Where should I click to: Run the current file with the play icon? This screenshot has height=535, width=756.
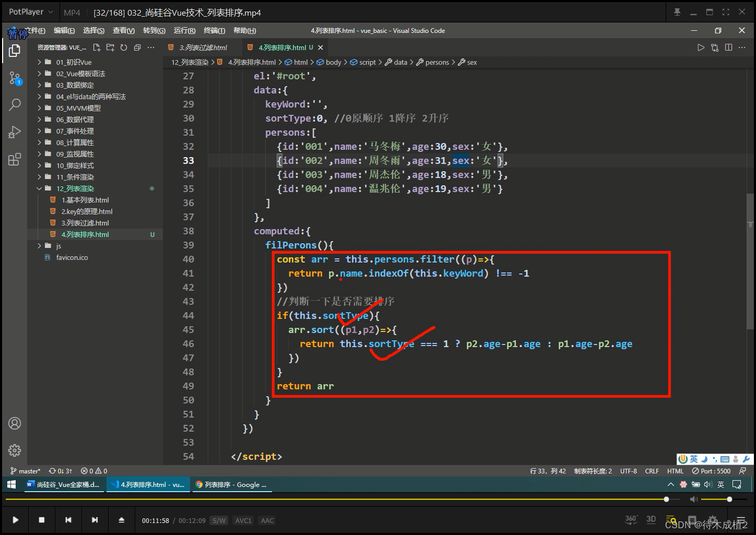tap(701, 47)
